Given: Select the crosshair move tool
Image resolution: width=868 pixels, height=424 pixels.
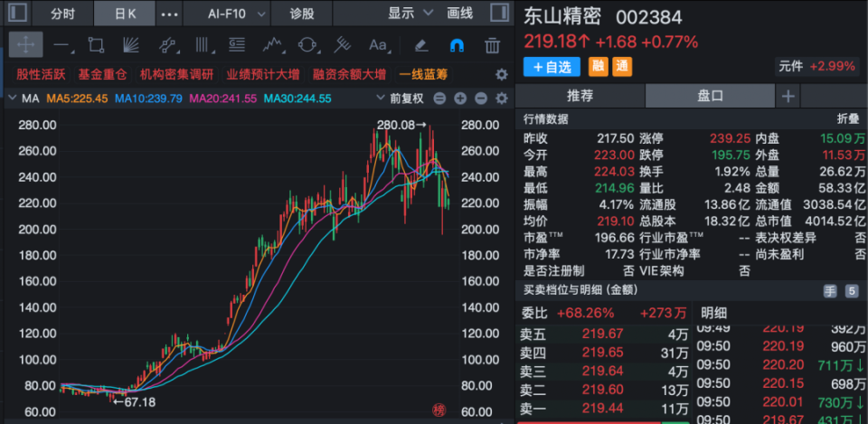Looking at the screenshot, I should point(25,45).
